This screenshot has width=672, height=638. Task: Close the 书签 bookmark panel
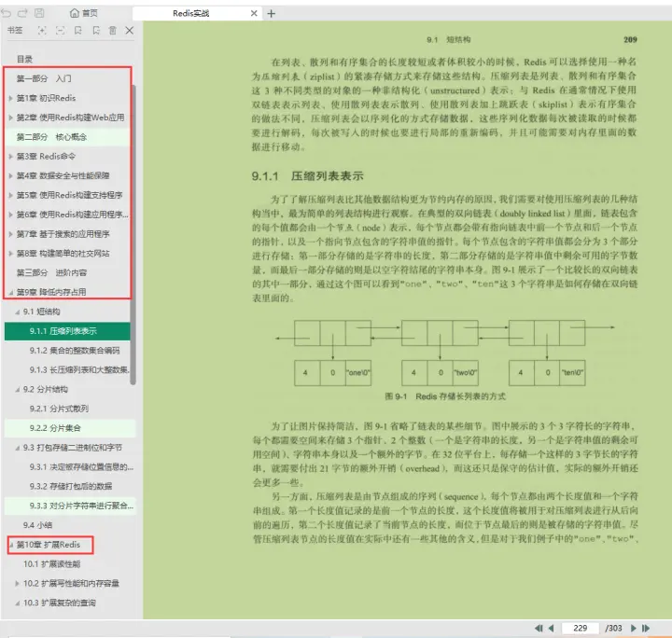click(130, 30)
